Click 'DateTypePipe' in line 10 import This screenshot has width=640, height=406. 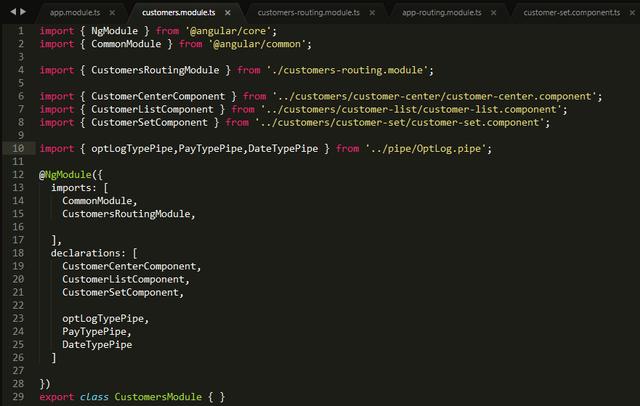point(283,149)
